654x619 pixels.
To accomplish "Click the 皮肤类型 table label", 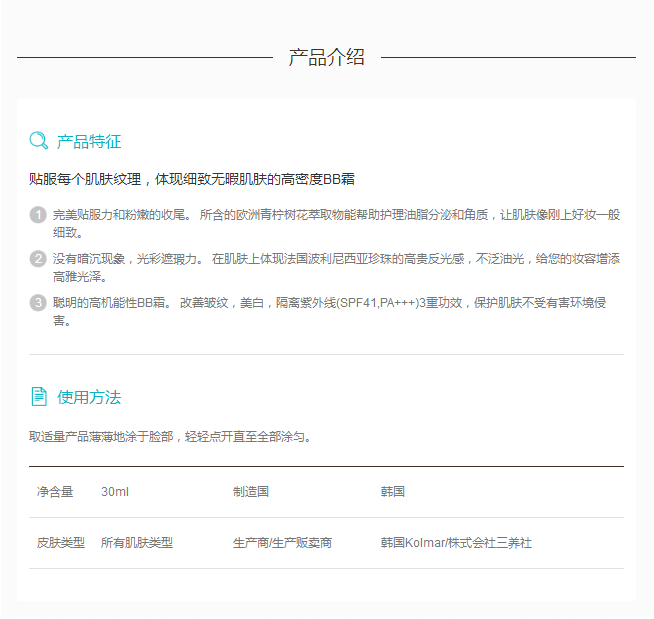I will (x=61, y=543).
